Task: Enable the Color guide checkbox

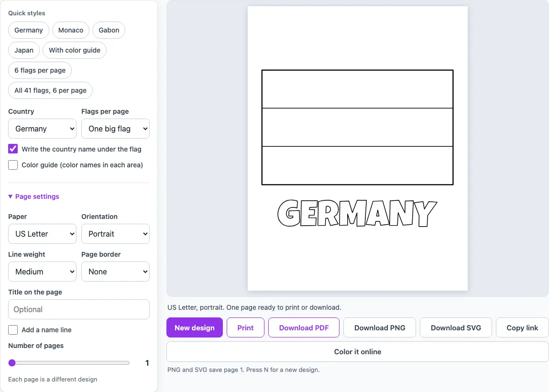Action: 13,165
